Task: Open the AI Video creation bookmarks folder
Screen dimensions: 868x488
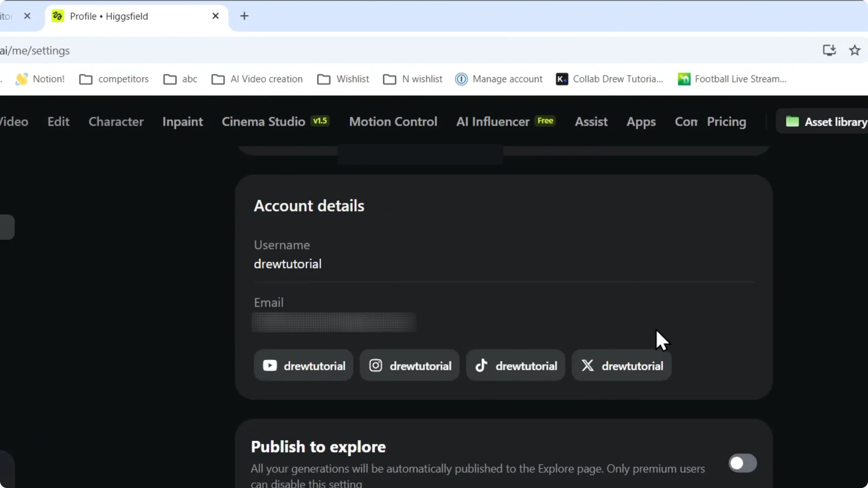Action: point(257,79)
